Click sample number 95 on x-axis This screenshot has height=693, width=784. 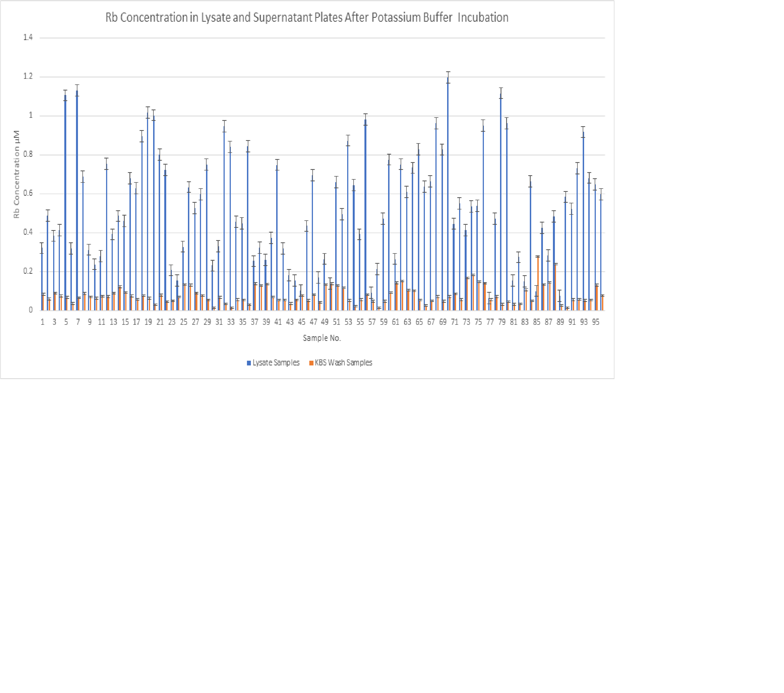596,322
